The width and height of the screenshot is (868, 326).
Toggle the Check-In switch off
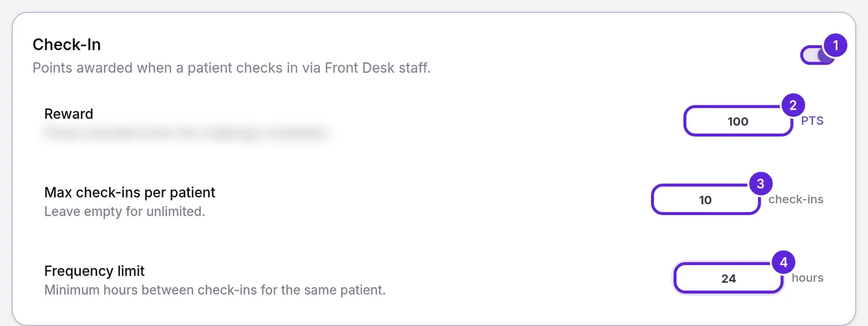[817, 55]
